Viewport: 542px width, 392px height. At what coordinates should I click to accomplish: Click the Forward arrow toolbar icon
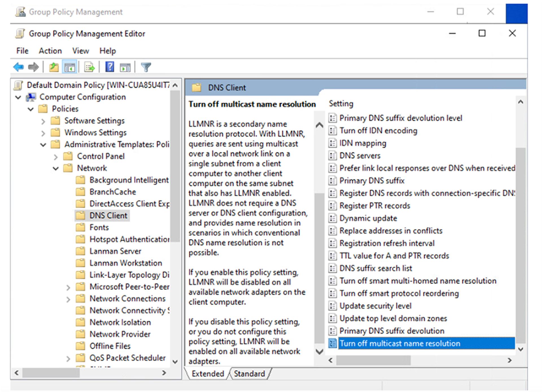coord(33,67)
